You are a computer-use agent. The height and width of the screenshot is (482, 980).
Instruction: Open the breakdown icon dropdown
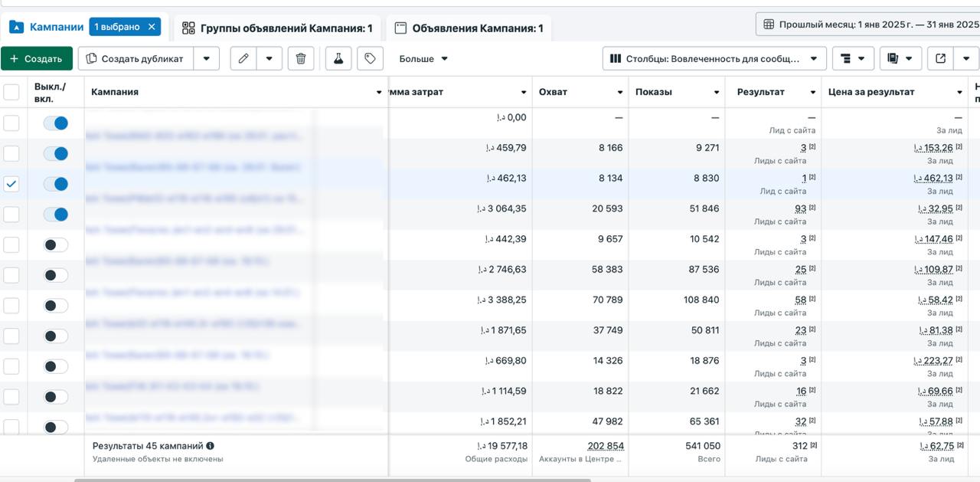[x=853, y=58]
